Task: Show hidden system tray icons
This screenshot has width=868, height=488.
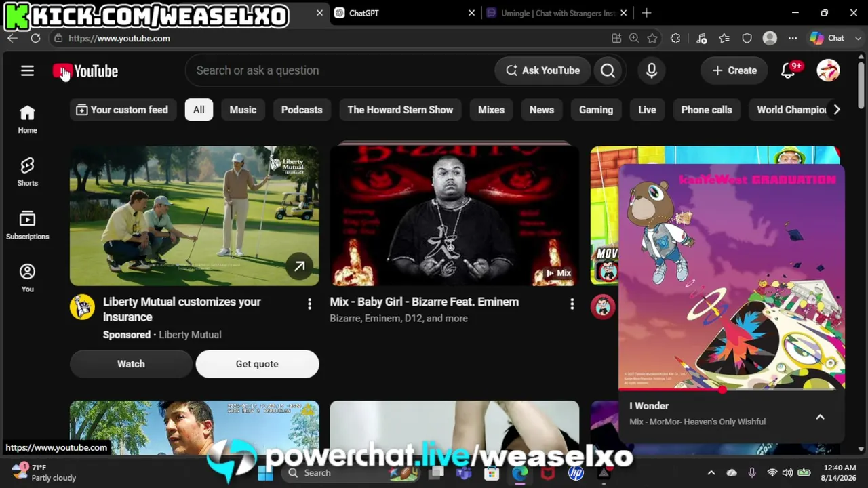Action: point(711,473)
